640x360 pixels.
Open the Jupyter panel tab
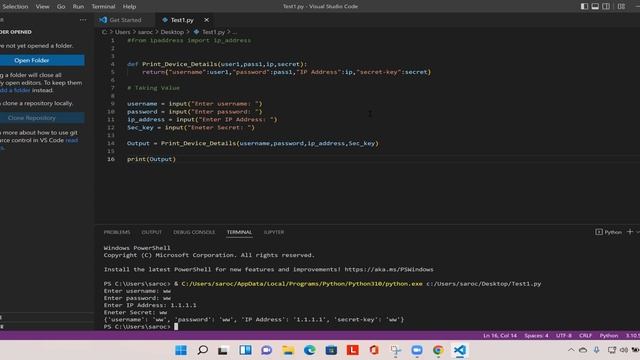273,232
